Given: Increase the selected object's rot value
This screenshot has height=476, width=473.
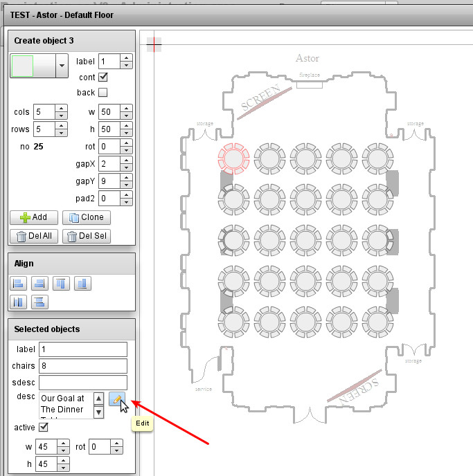Looking at the screenshot, I should (116, 443).
